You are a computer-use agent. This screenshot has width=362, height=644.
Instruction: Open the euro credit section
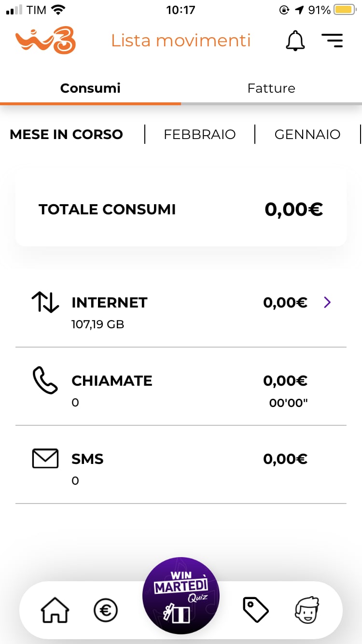coord(105,610)
